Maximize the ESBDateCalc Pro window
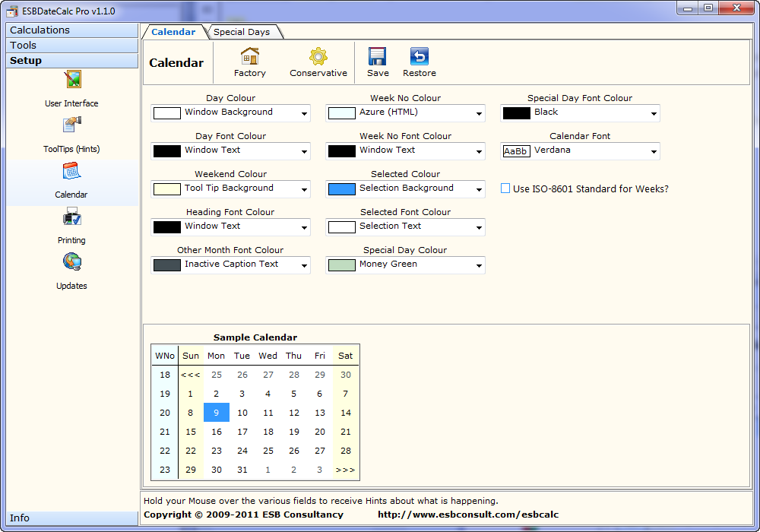This screenshot has width=760, height=532. 708,8
